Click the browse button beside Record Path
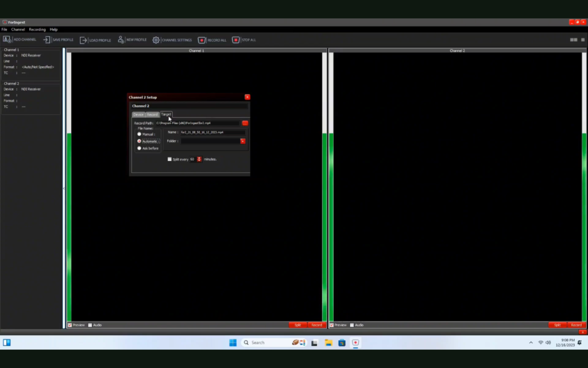The height and width of the screenshot is (368, 588). pyautogui.click(x=245, y=123)
